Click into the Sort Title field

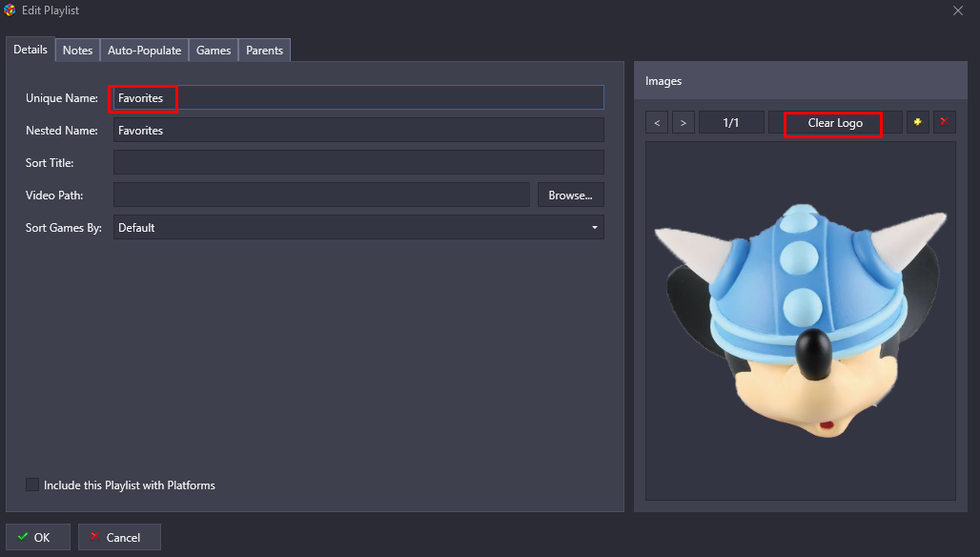pos(358,162)
